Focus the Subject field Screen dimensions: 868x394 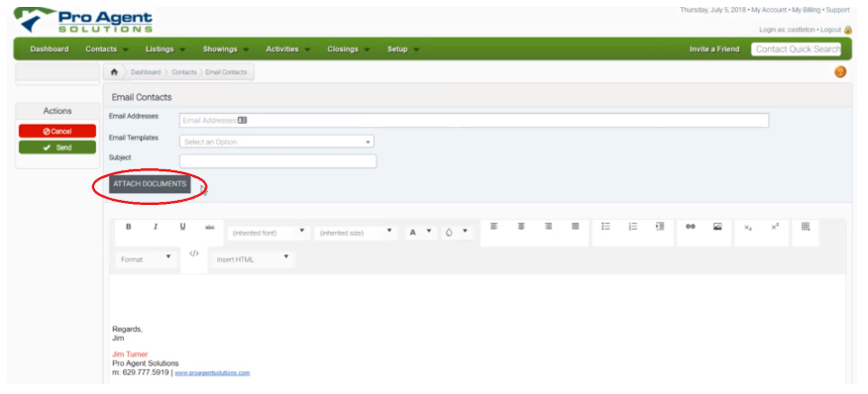pos(277,161)
